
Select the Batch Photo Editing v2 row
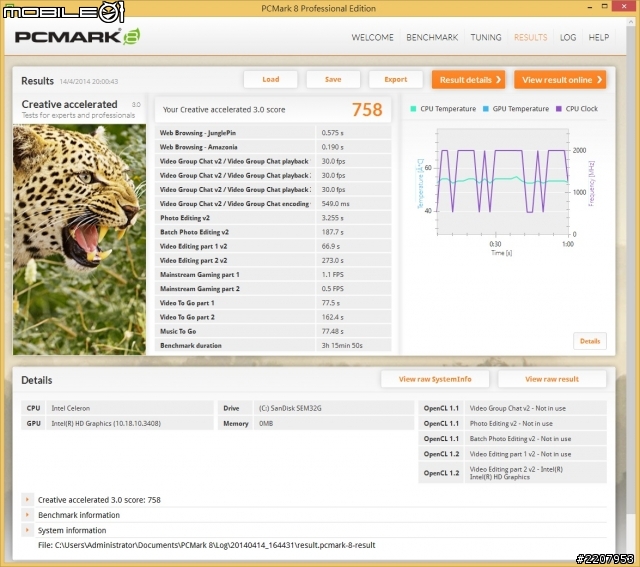(273, 232)
